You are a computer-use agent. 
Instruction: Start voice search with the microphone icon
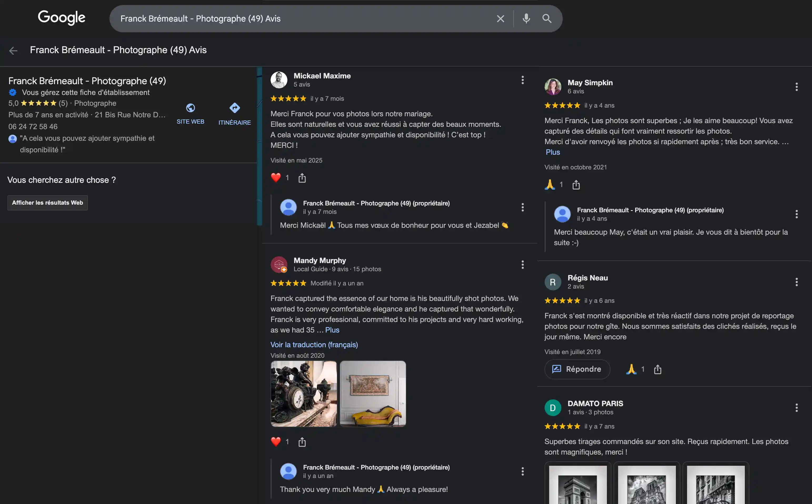[x=526, y=19]
